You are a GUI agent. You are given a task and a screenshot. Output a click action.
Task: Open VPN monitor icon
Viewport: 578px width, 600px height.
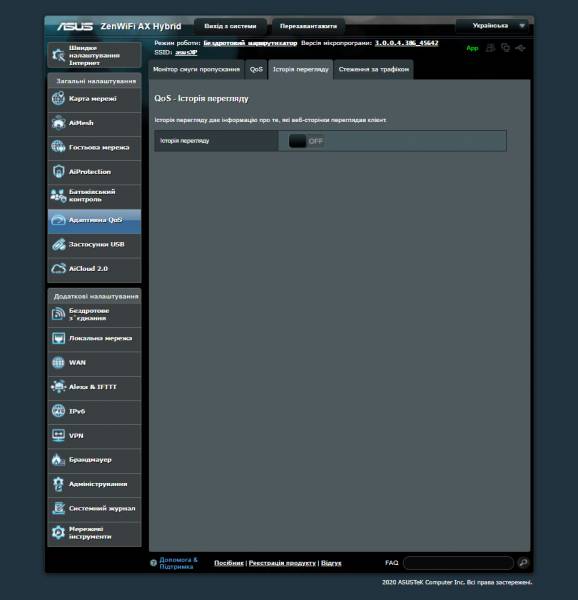pos(58,435)
